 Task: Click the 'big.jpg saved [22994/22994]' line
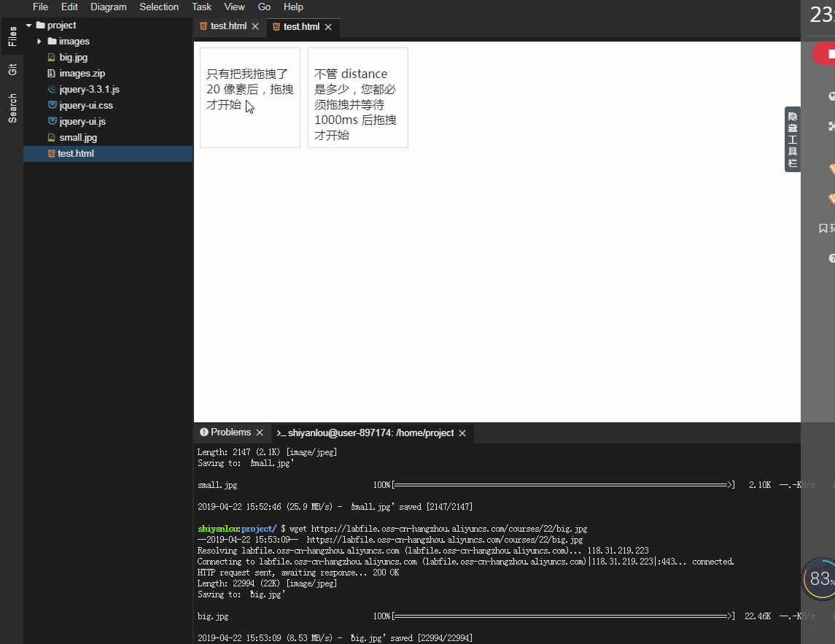coord(335,637)
